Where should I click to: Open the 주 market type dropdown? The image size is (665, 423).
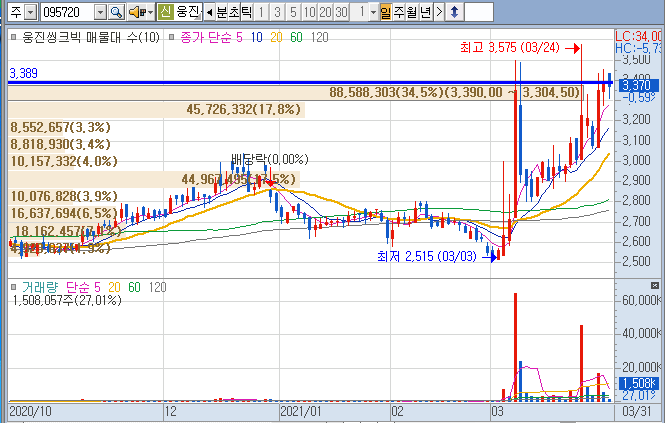tap(31, 12)
